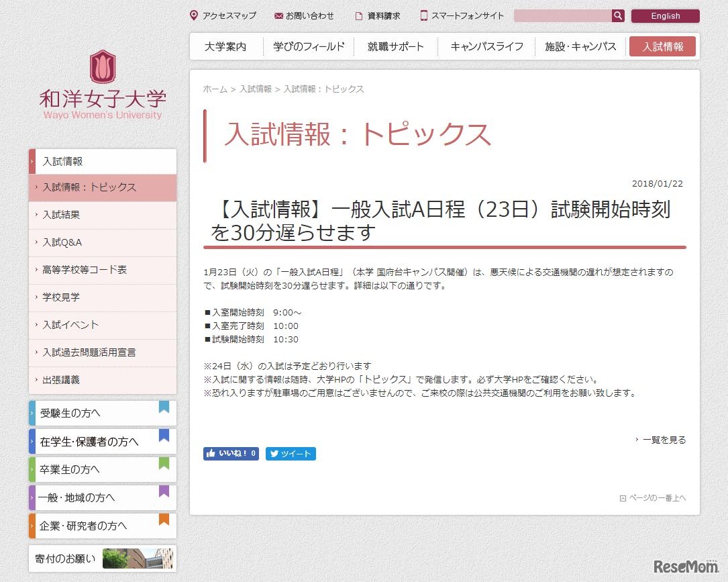Click the search magnifier icon

[x=618, y=16]
